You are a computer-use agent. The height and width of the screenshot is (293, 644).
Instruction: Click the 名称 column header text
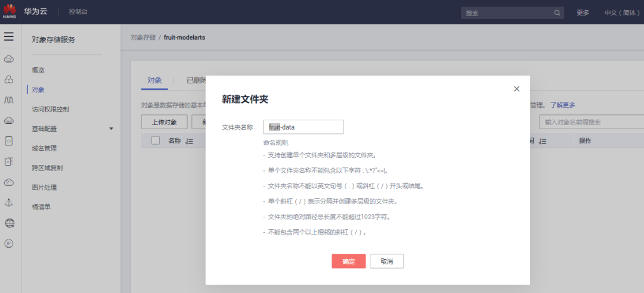pos(175,141)
